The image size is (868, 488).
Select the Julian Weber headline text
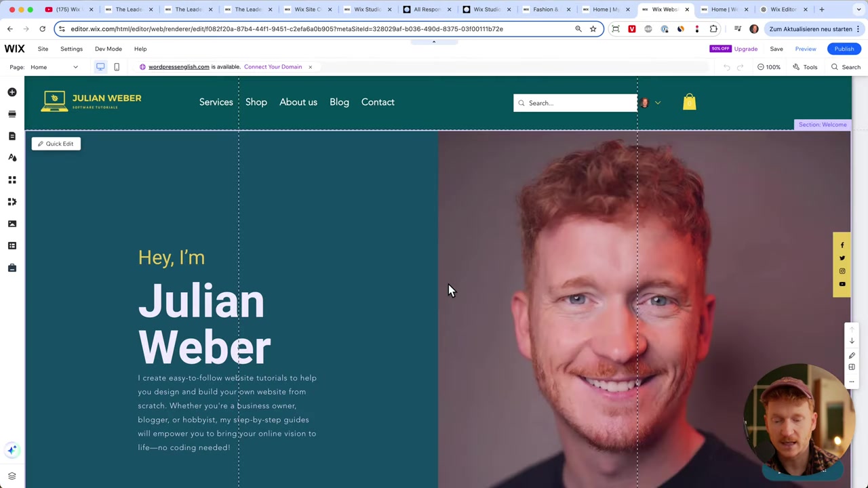[x=204, y=324]
